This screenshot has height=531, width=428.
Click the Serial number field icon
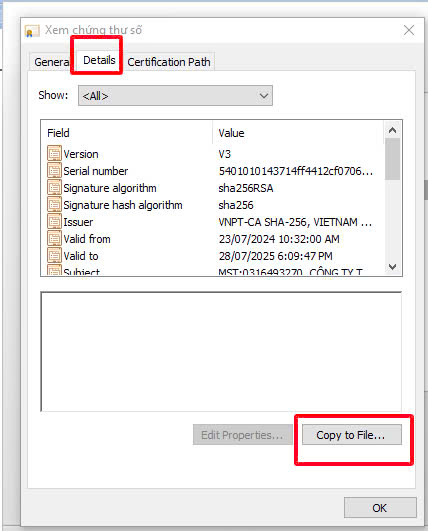point(54,170)
